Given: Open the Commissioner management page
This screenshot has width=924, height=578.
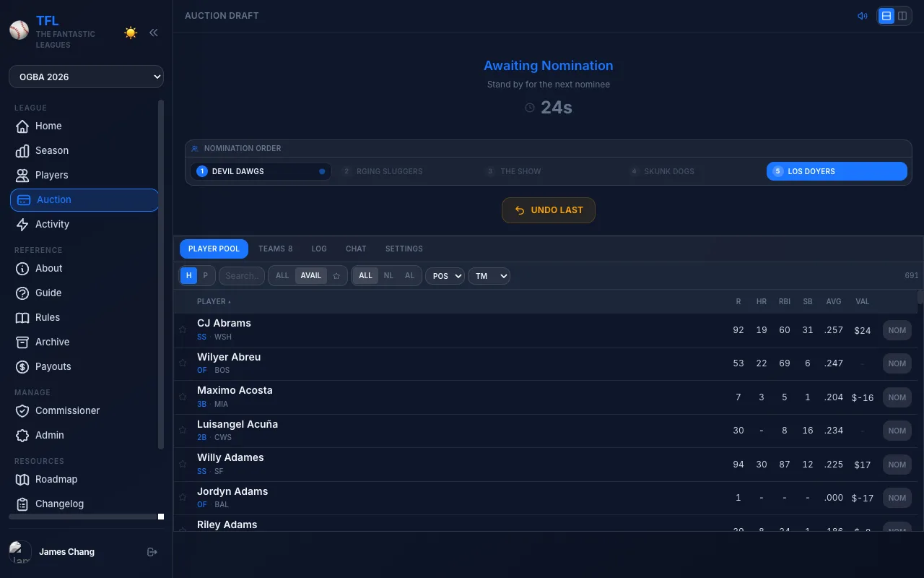Looking at the screenshot, I should coord(67,410).
